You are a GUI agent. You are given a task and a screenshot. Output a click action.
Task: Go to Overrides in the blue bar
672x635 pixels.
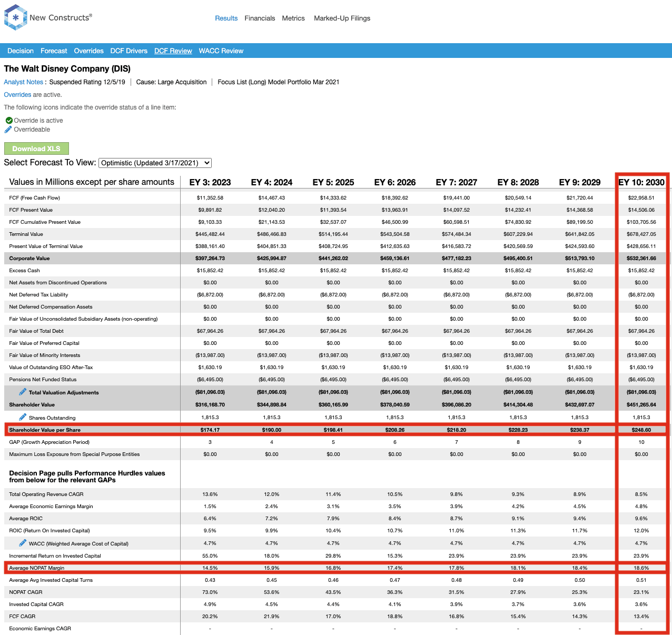click(x=88, y=51)
